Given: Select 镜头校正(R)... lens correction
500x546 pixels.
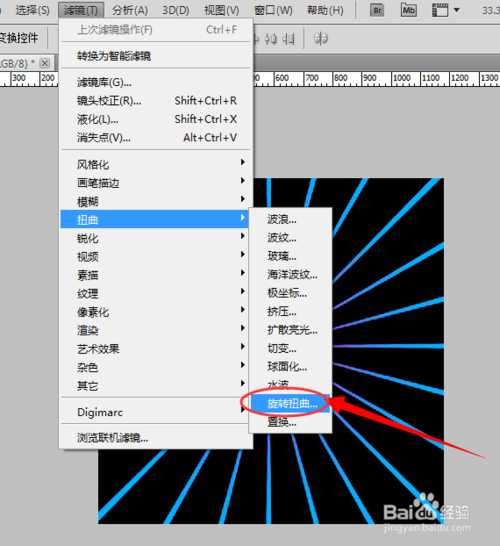Looking at the screenshot, I should (156, 101).
